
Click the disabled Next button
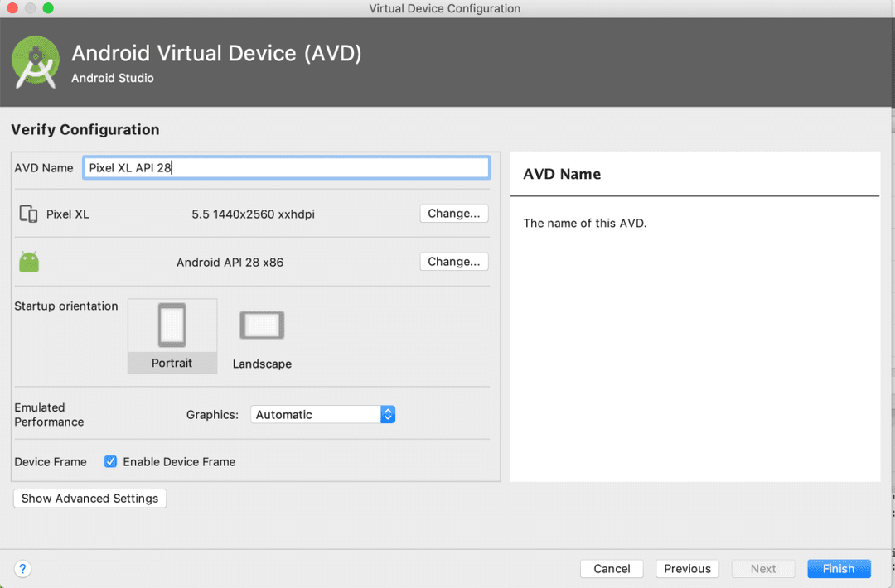(763, 569)
